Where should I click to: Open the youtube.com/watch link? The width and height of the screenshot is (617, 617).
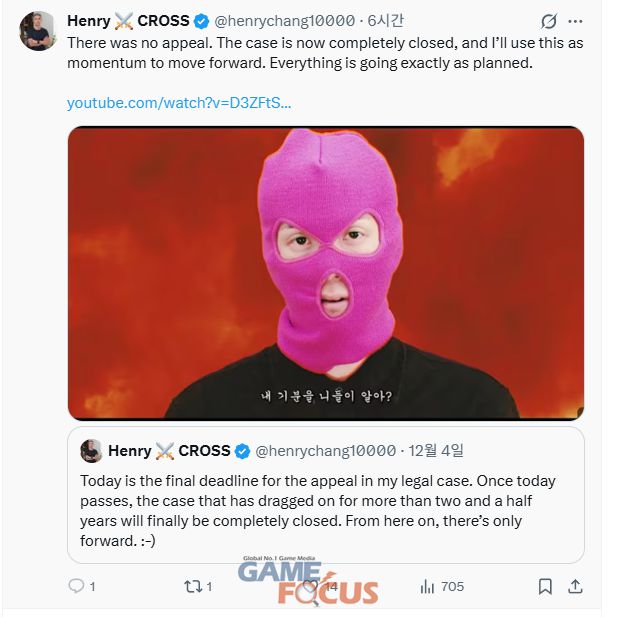click(179, 103)
